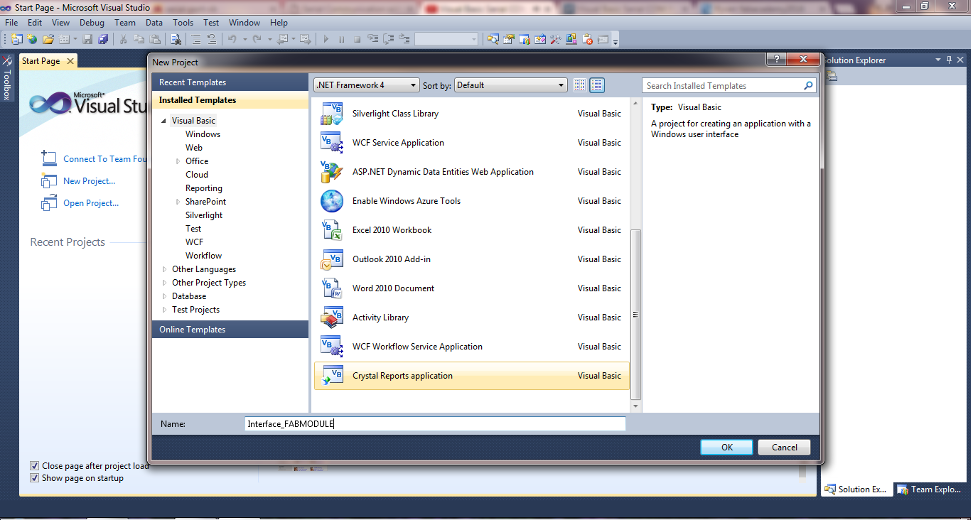Click the New Project... link
This screenshot has height=520, width=973.
[89, 181]
